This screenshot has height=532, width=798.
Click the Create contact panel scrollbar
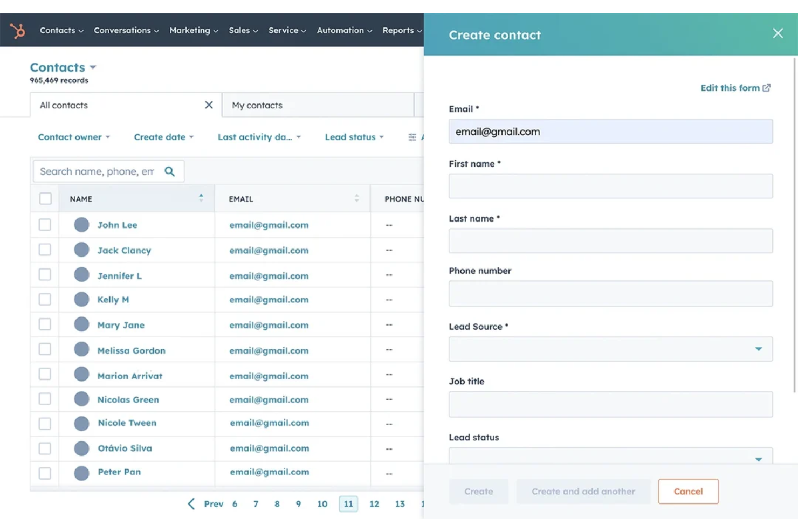tap(795, 225)
